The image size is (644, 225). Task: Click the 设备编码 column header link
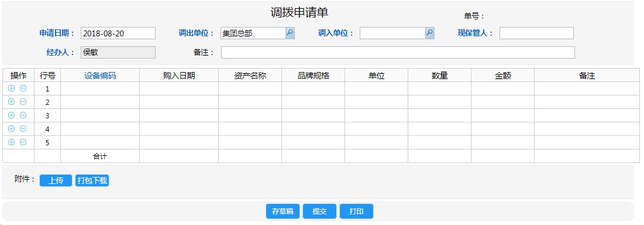[100, 76]
